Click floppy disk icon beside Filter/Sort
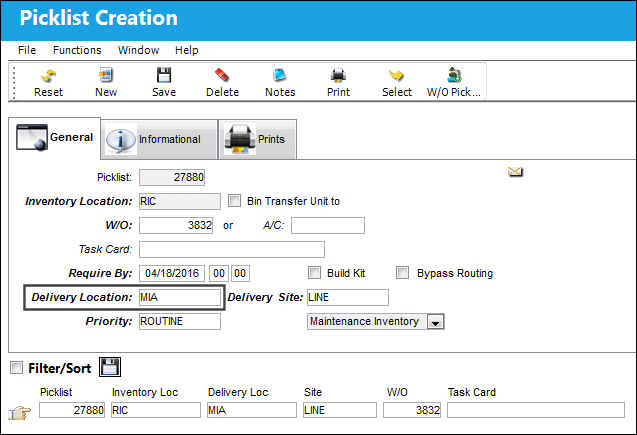 pos(110,367)
